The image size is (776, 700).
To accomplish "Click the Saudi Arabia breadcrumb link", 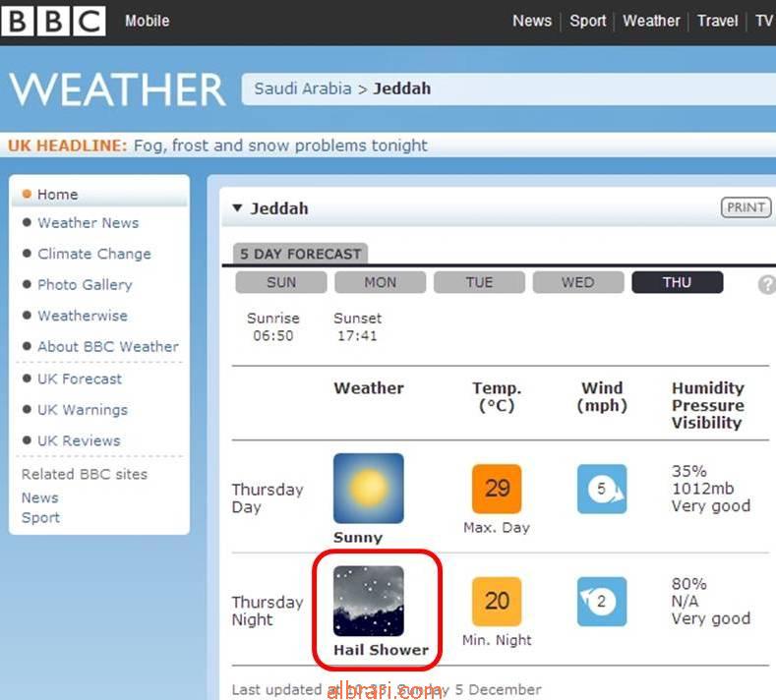I will tap(303, 88).
